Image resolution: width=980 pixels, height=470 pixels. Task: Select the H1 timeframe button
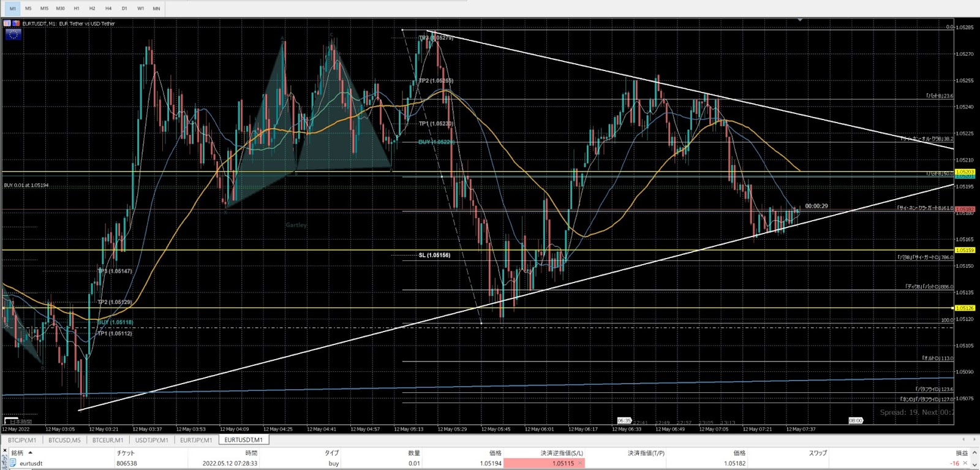(76, 9)
